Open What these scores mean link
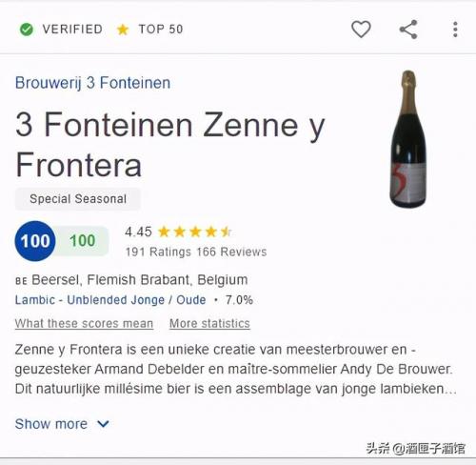Screen dimensions: 476x465 coord(84,323)
